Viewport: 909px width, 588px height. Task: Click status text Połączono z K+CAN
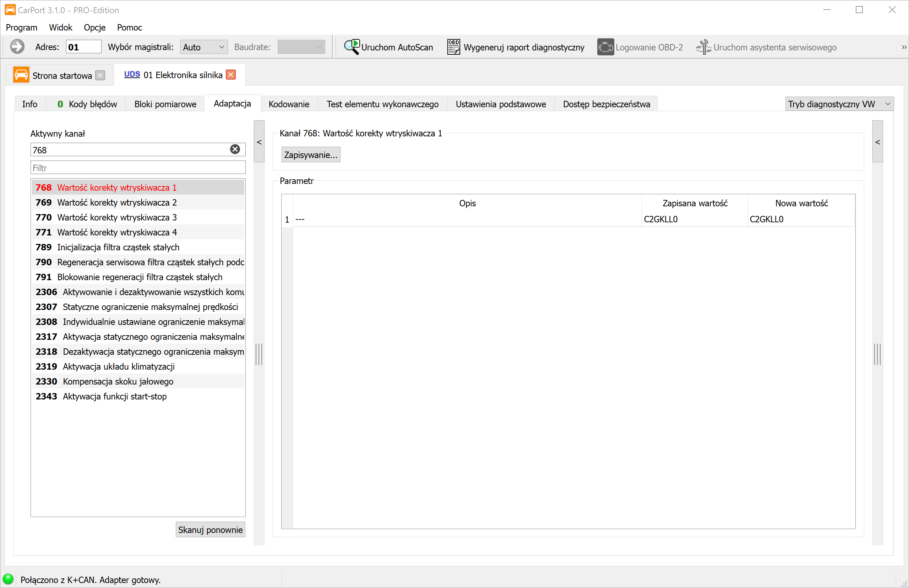coord(91,579)
